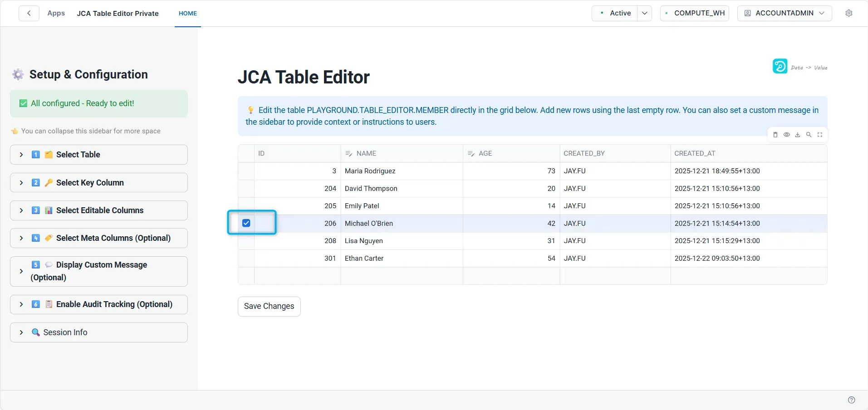Click the Streamlit settings gear icon
868x410 pixels.
coord(849,13)
